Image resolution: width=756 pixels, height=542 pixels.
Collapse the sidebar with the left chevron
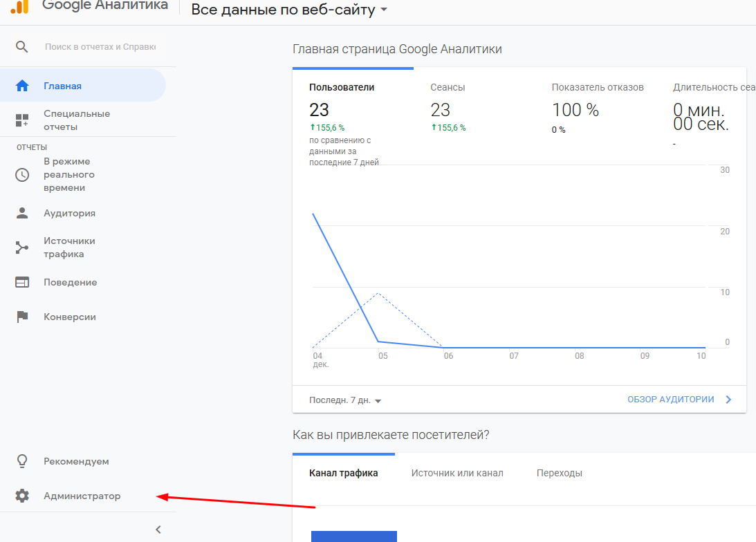click(158, 530)
